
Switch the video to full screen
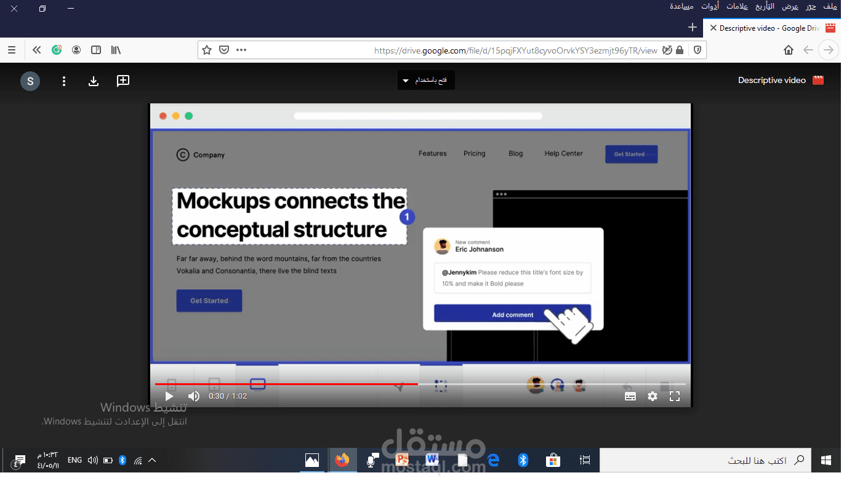675,396
